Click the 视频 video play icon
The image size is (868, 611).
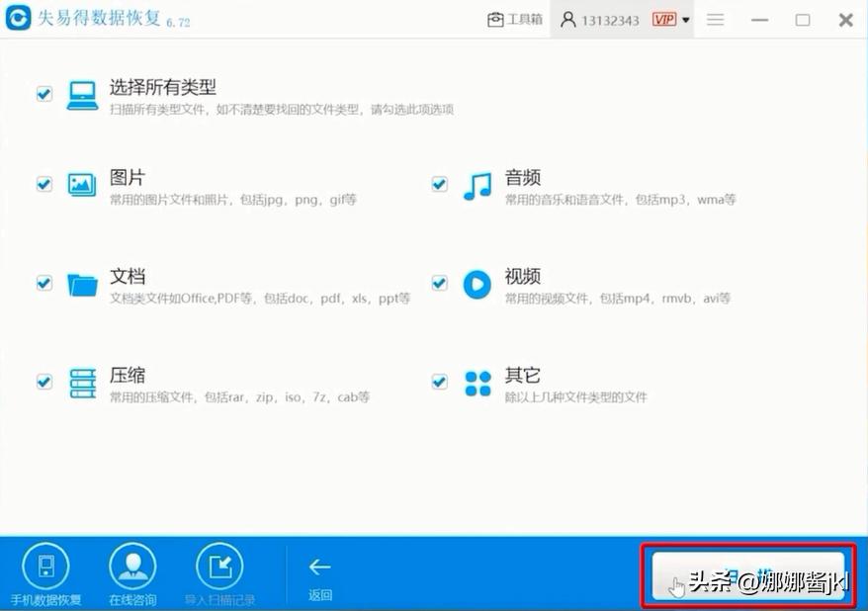point(477,284)
